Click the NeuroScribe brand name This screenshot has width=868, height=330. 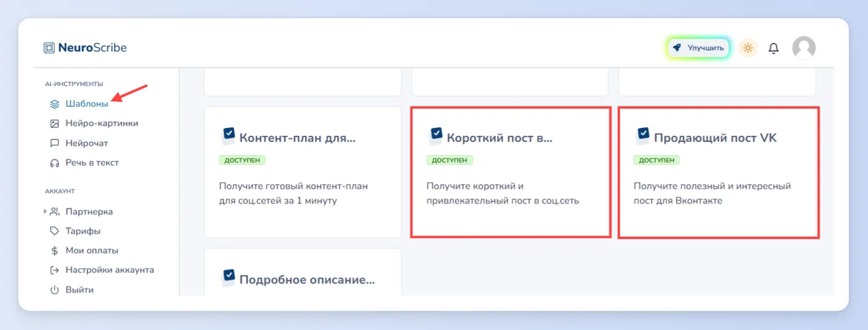pyautogui.click(x=92, y=48)
